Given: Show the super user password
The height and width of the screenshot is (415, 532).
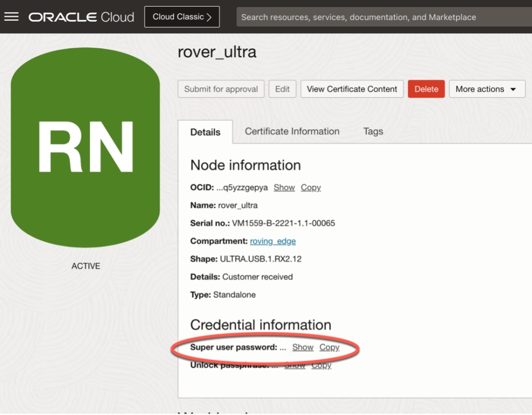Looking at the screenshot, I should pyautogui.click(x=303, y=347).
